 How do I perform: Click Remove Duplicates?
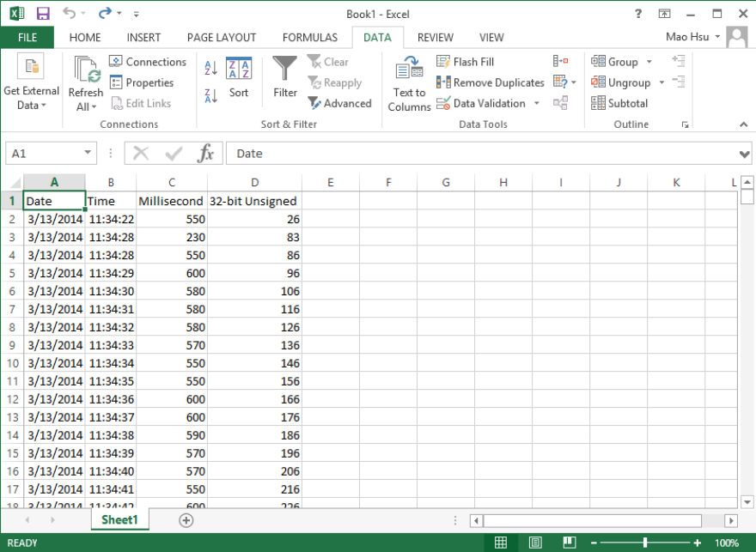[x=491, y=82]
